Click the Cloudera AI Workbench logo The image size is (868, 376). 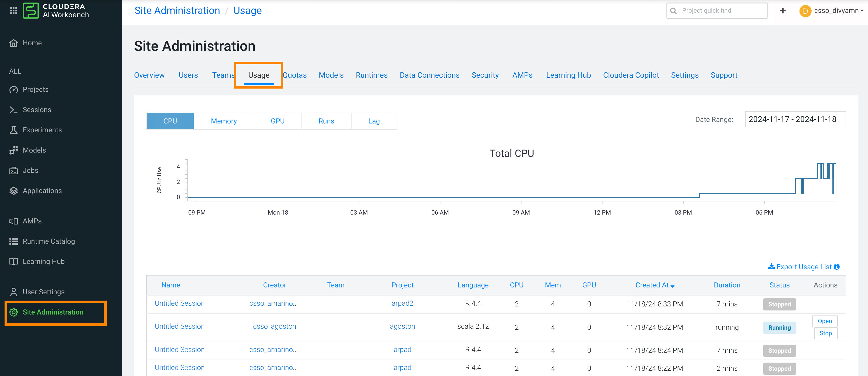[x=31, y=10]
